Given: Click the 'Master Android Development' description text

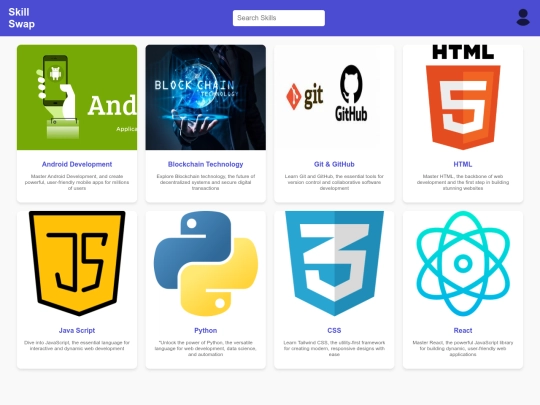Looking at the screenshot, I should coord(77,182).
